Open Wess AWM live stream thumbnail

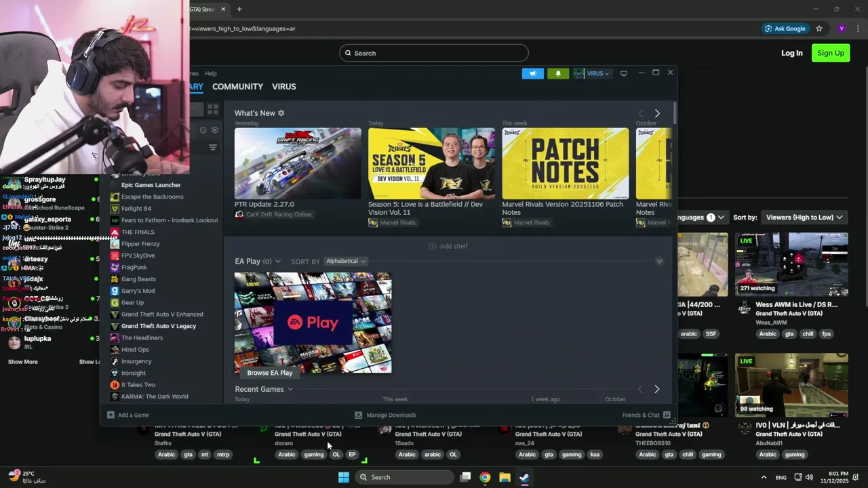coord(791,264)
